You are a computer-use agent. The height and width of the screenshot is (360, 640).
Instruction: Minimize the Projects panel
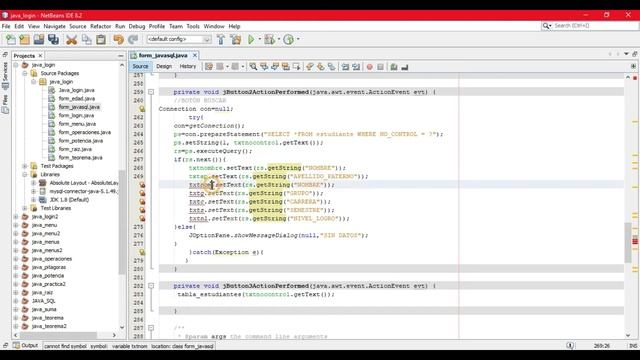tap(121, 56)
